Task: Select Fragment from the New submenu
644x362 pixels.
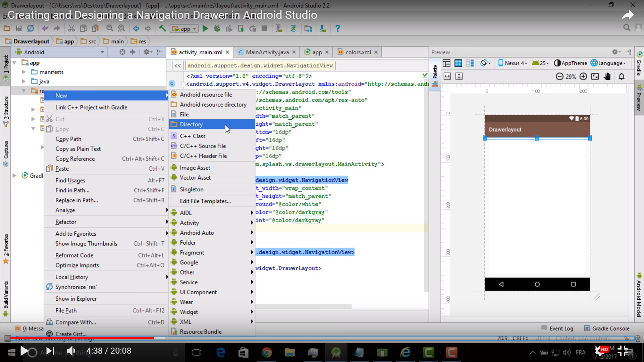Action: [x=192, y=252]
